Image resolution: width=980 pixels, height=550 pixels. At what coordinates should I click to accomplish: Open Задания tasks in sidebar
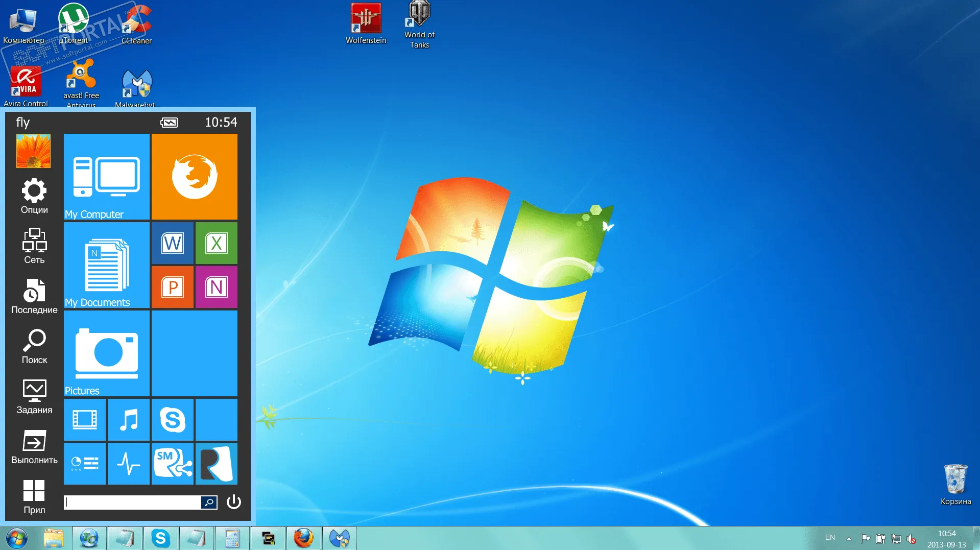pos(34,396)
